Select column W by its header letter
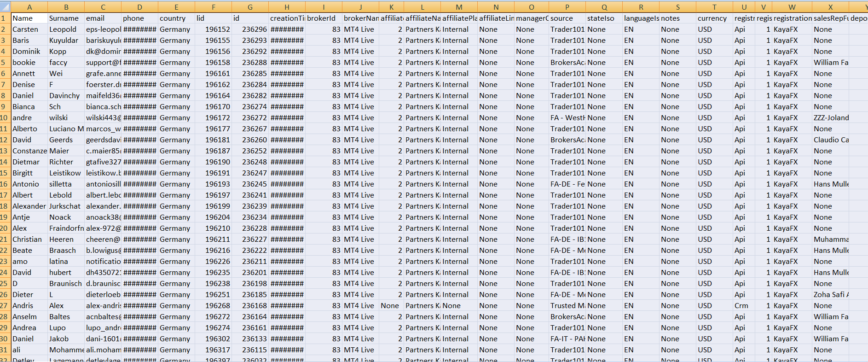Image resolution: width=868 pixels, height=362 pixels. click(x=792, y=7)
